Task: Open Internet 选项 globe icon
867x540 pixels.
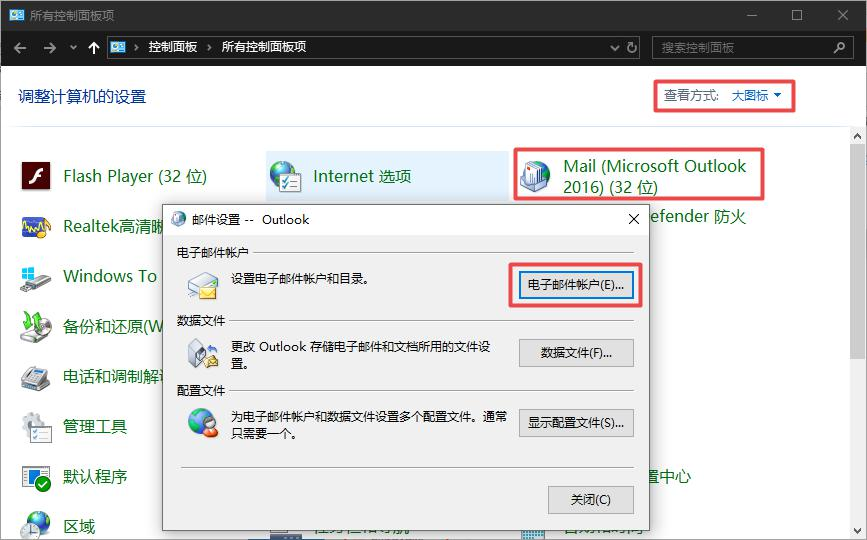Action: pos(286,176)
